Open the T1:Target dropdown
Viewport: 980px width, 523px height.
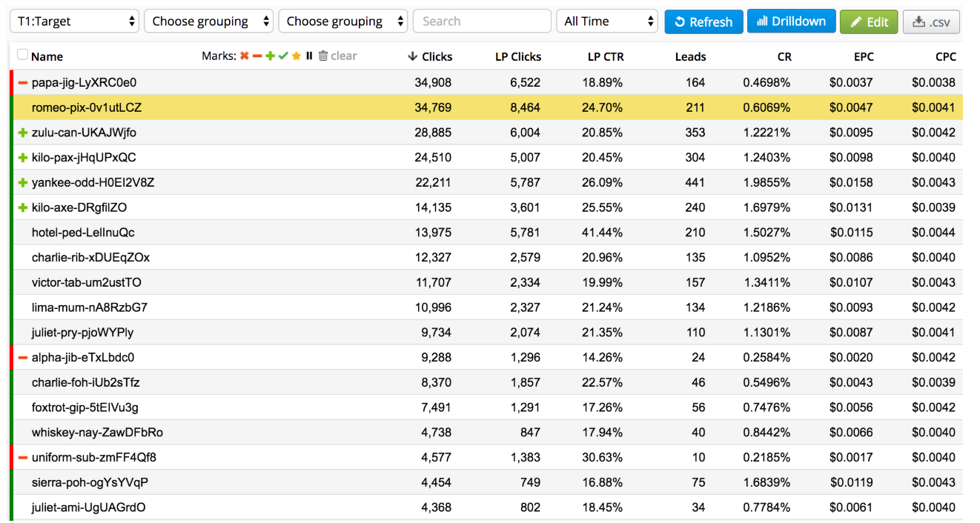pos(74,21)
